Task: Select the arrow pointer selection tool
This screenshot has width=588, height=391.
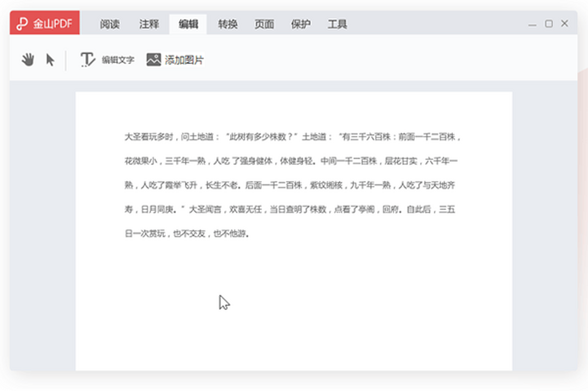Action: coord(50,60)
